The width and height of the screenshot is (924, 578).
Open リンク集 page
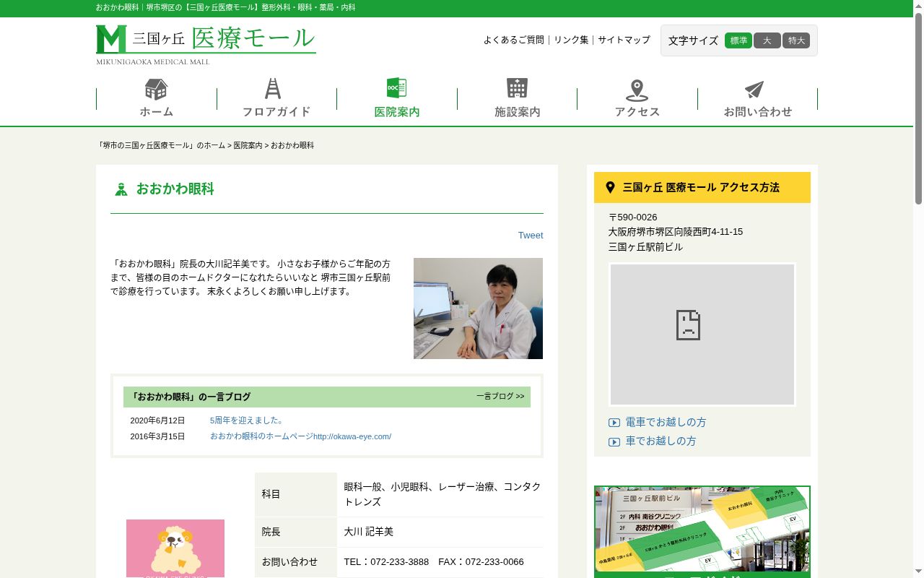pos(571,40)
